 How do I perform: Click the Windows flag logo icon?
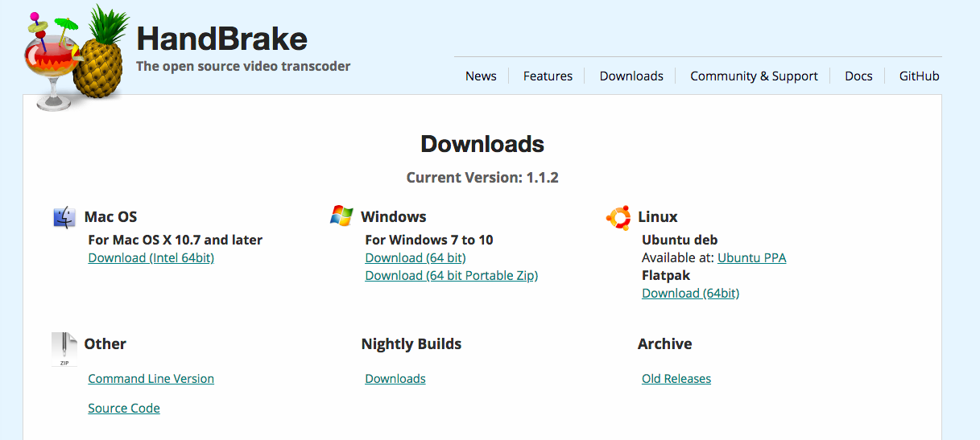(341, 216)
